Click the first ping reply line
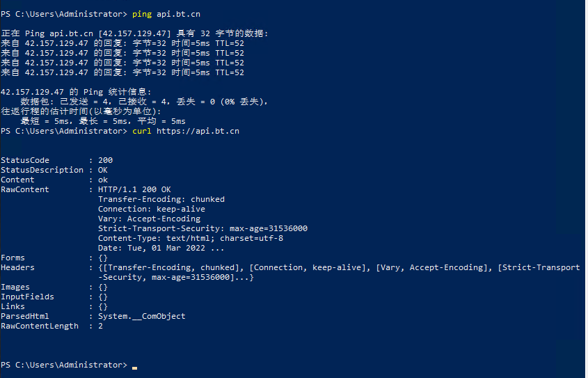Viewport: 588px width, 378px height. coord(122,43)
